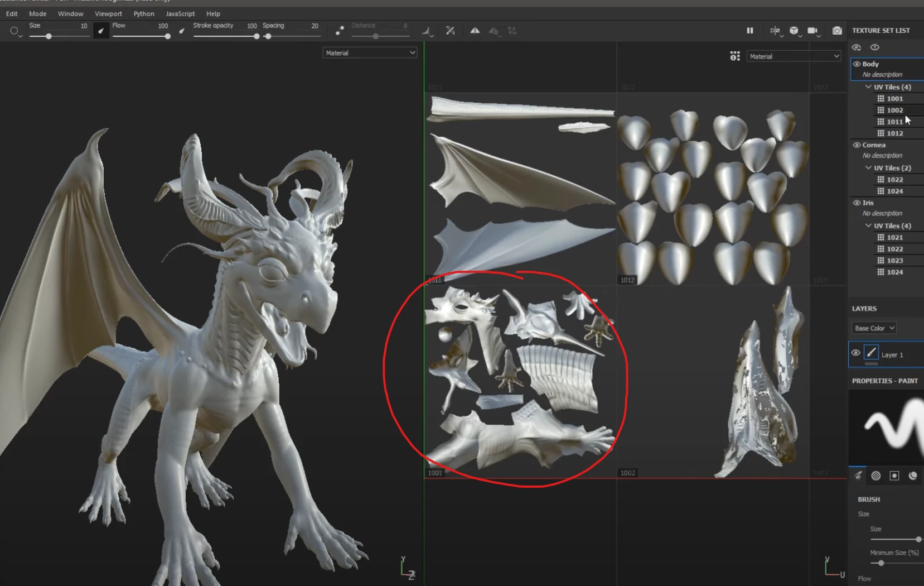Collapse Body UV Tiles (4) list
Image resolution: width=924 pixels, height=586 pixels.
[868, 87]
